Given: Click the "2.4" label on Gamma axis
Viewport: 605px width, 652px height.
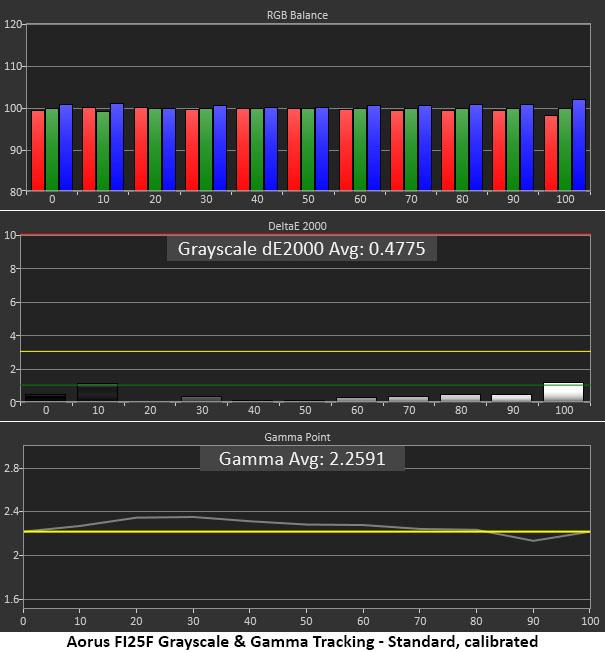Looking at the screenshot, I should (x=11, y=511).
